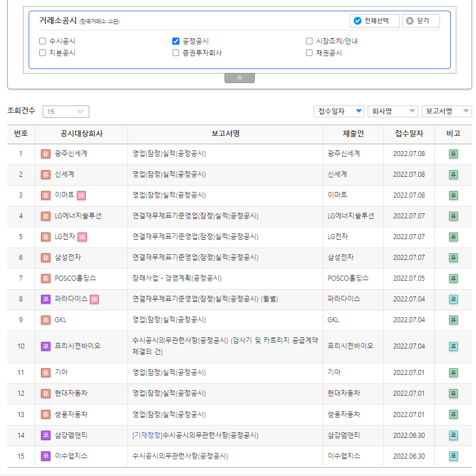476x476 pixels.
Task: Click the cyan 코 remark icon in row 15
Action: tap(453, 456)
